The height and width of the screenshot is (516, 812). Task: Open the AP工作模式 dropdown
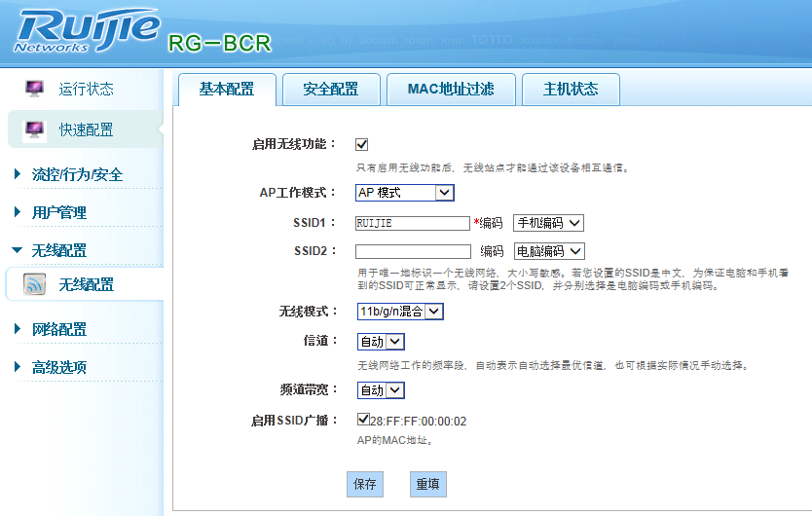click(404, 193)
